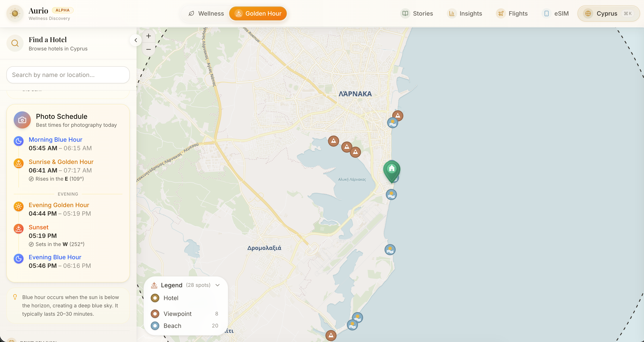Open the eSIM section
This screenshot has height=342, width=644.
(x=556, y=13)
